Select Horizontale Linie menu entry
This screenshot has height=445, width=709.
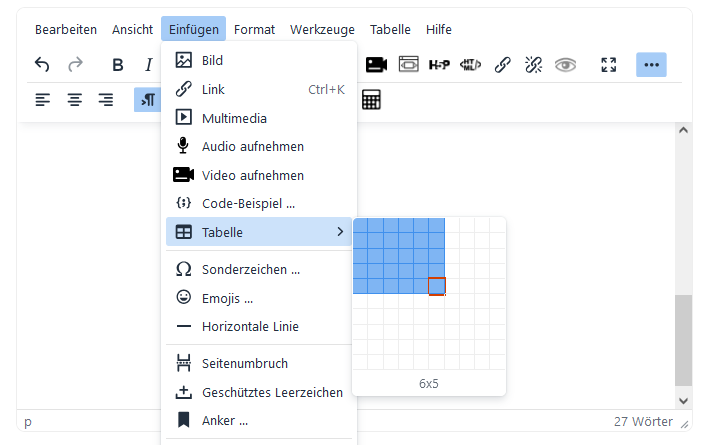[250, 326]
